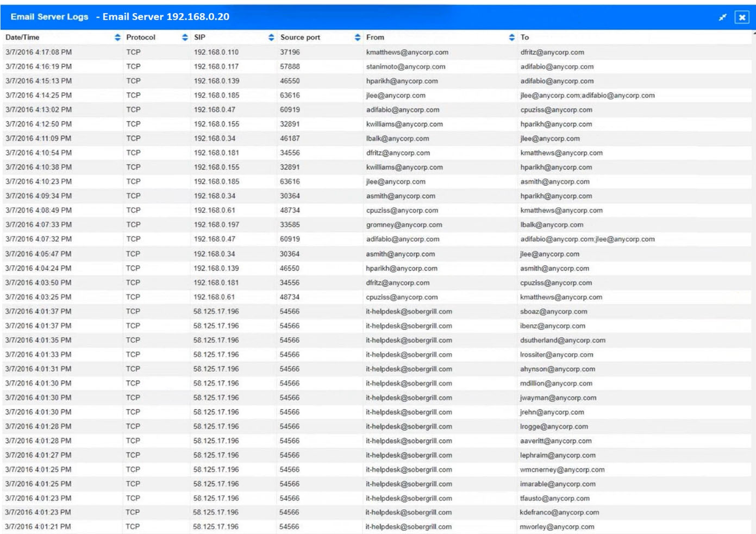Sort by Date/Time column arrows
This screenshot has height=534, width=756.
[x=117, y=37]
